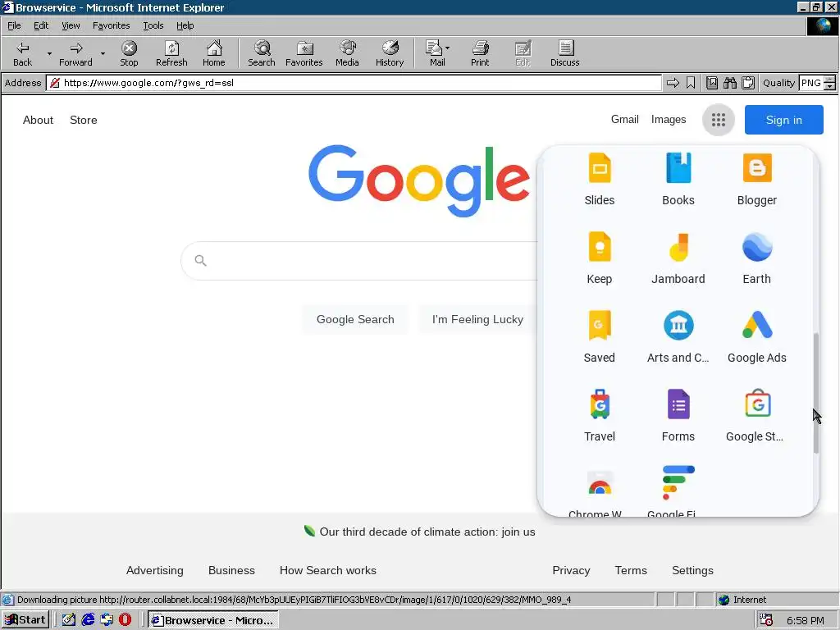Open the Privacy footer link
Screen dimensions: 840x630
(x=571, y=571)
